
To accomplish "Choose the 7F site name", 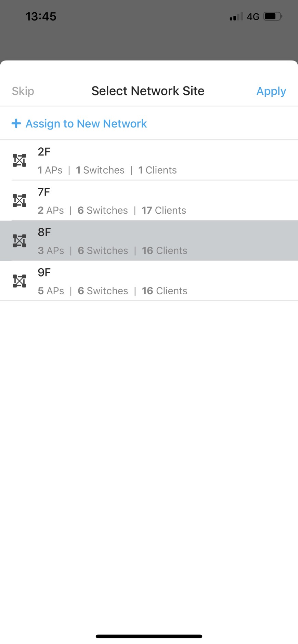I will (44, 192).
